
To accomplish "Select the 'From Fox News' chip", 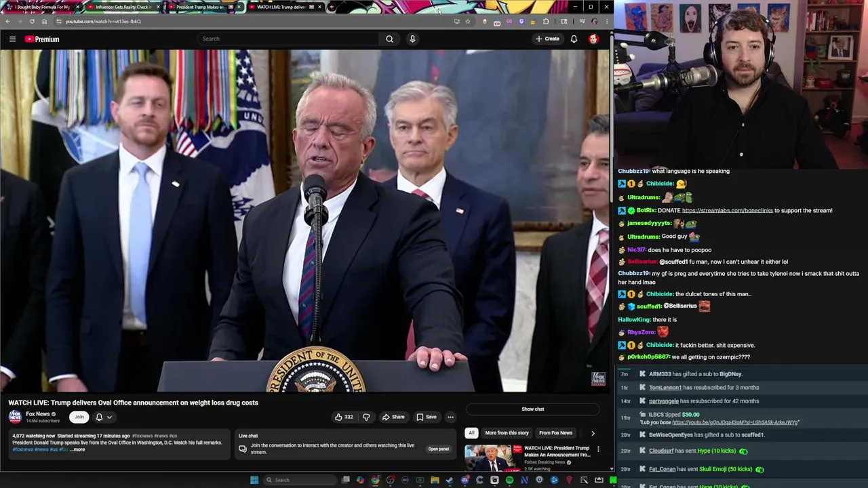I will point(555,432).
